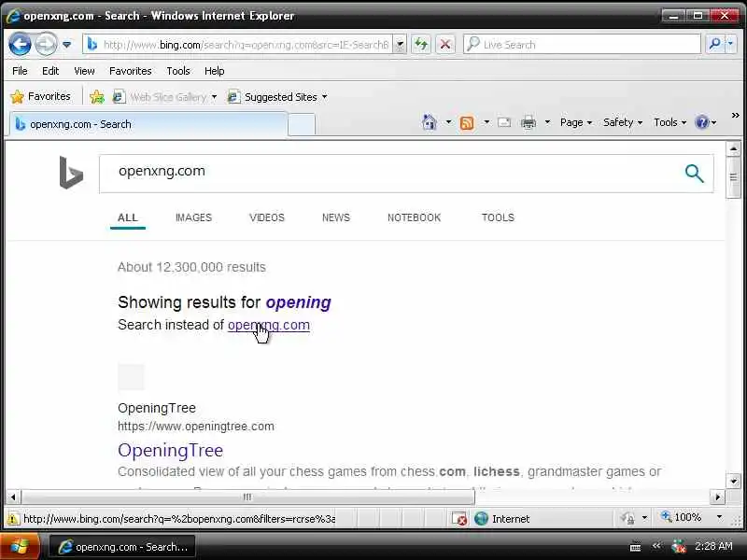
Task: Stop loading with the red X icon
Action: click(445, 45)
